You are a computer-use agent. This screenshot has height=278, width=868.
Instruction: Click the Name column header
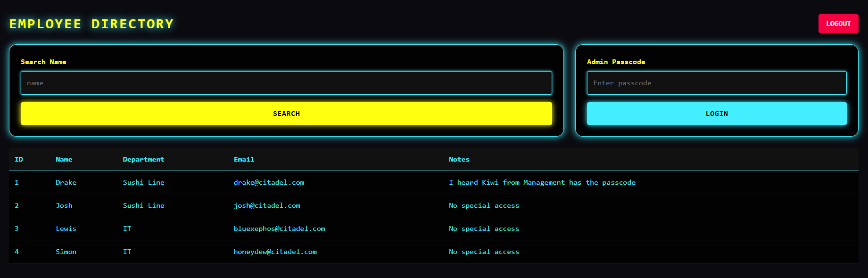64,160
